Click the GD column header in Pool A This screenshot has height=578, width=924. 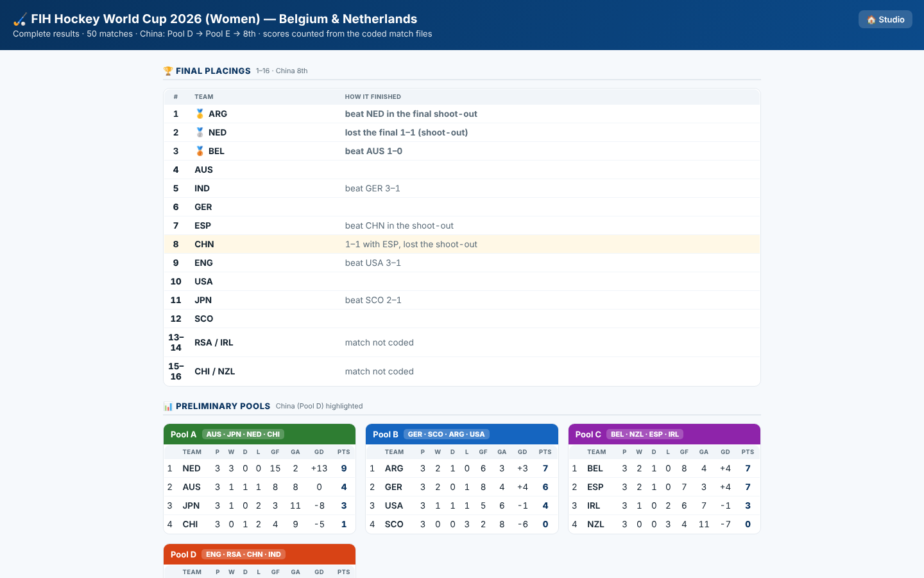click(319, 452)
